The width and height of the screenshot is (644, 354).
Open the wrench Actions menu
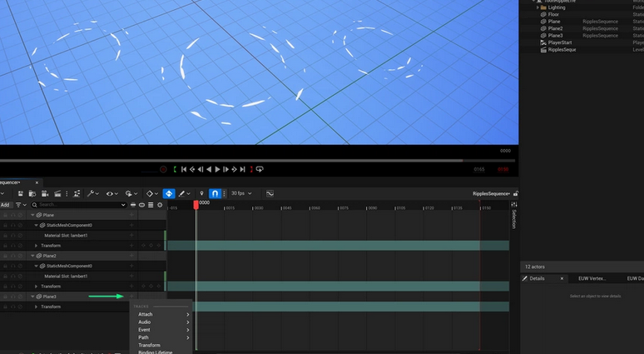click(x=92, y=193)
